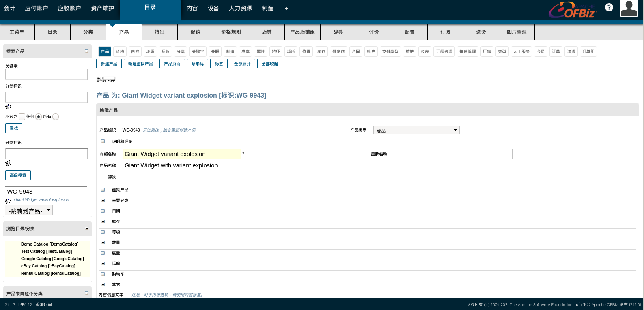Click into the 品牌名称 input field

453,154
